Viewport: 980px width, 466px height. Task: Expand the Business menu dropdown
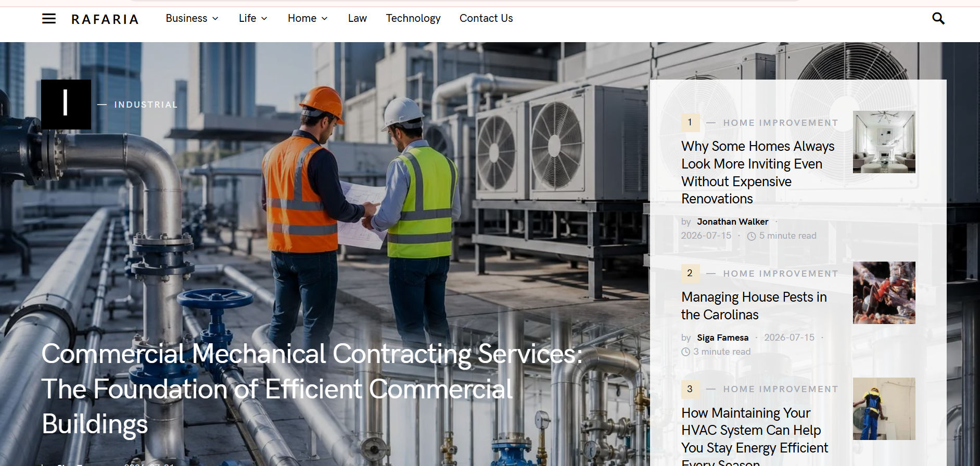(192, 18)
